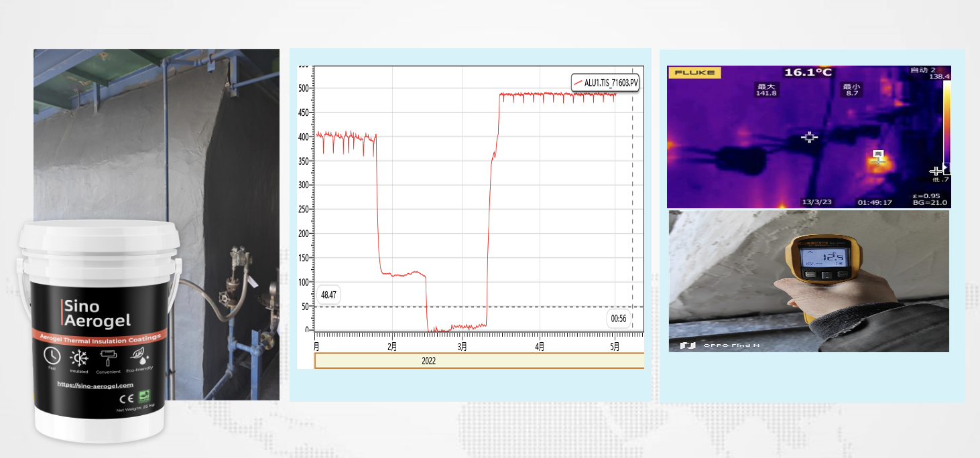Click the ALU1.TIS_71603.PV chart legend
This screenshot has height=458, width=980.
coord(605,83)
